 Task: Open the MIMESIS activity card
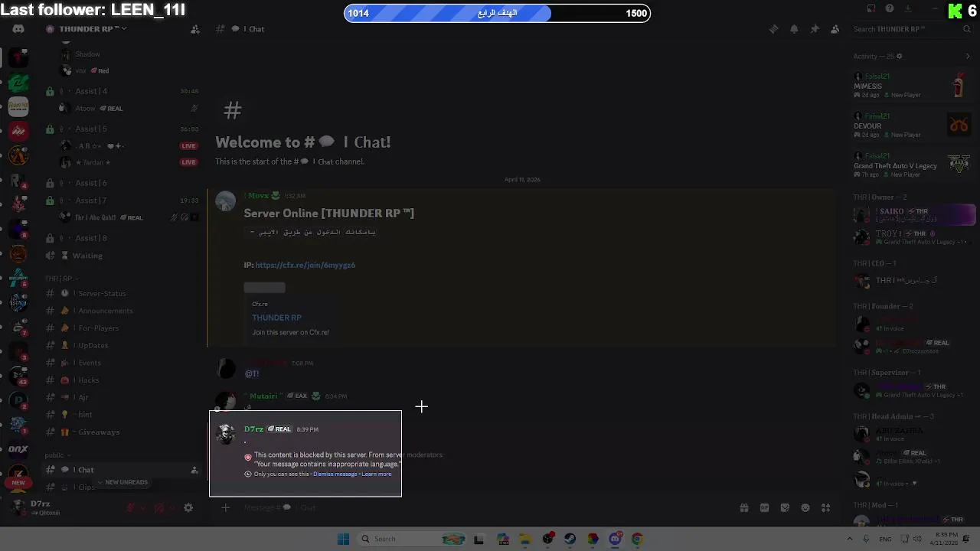911,86
